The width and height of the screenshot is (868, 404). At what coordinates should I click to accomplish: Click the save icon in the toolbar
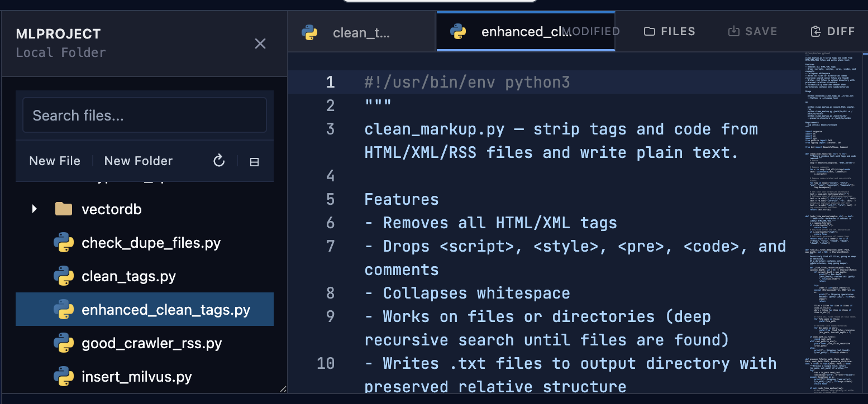(x=733, y=31)
